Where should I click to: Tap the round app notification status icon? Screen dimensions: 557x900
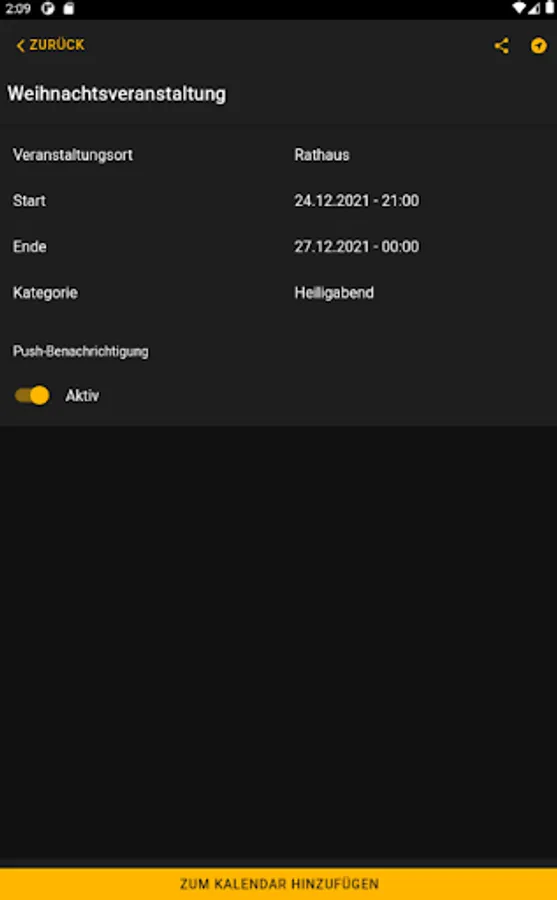(x=48, y=9)
